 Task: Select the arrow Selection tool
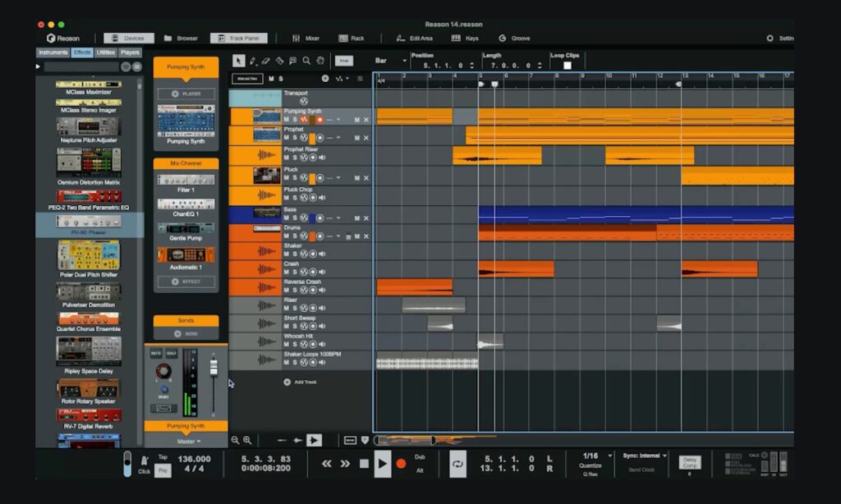click(x=239, y=62)
